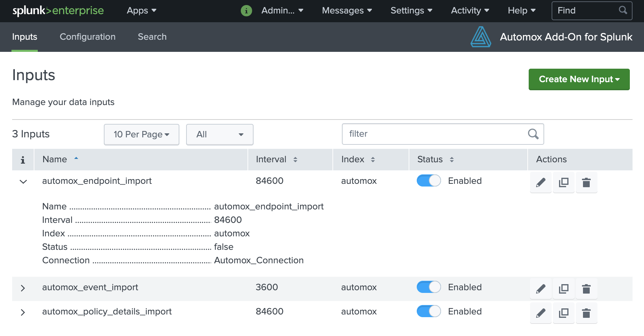The image size is (644, 336).
Task: Clone the automox_endpoint_import input
Action: pyautogui.click(x=563, y=182)
